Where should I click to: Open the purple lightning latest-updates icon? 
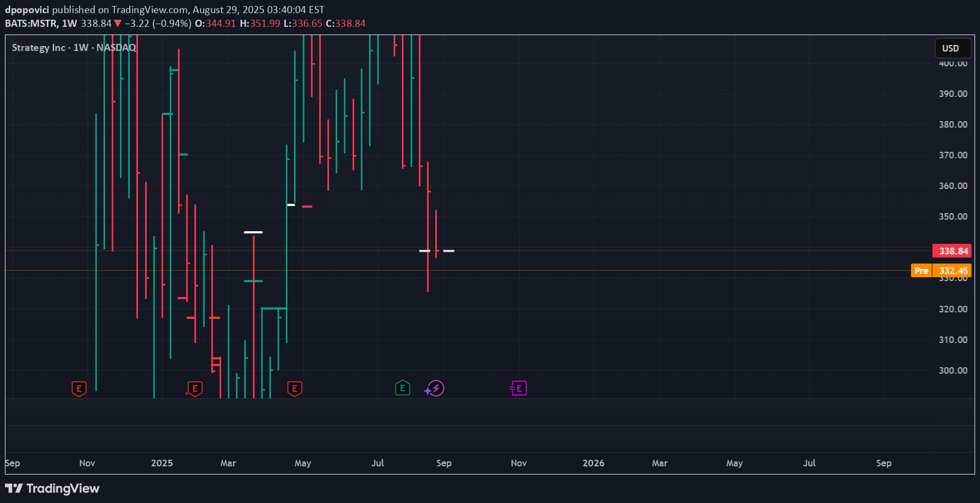pos(436,388)
